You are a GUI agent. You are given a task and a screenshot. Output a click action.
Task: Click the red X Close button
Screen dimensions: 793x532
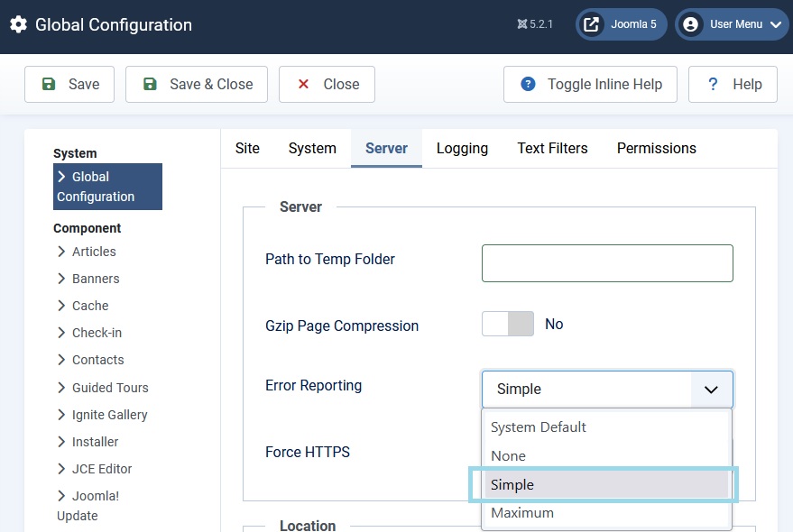pos(327,84)
